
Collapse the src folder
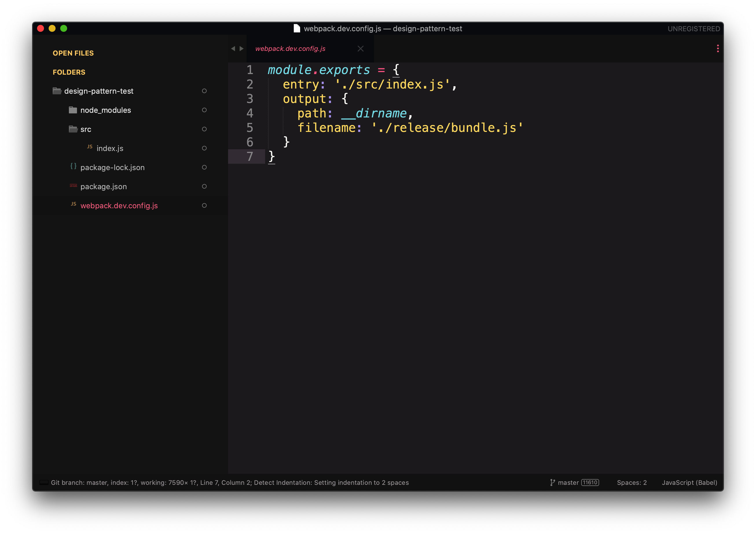click(x=86, y=129)
